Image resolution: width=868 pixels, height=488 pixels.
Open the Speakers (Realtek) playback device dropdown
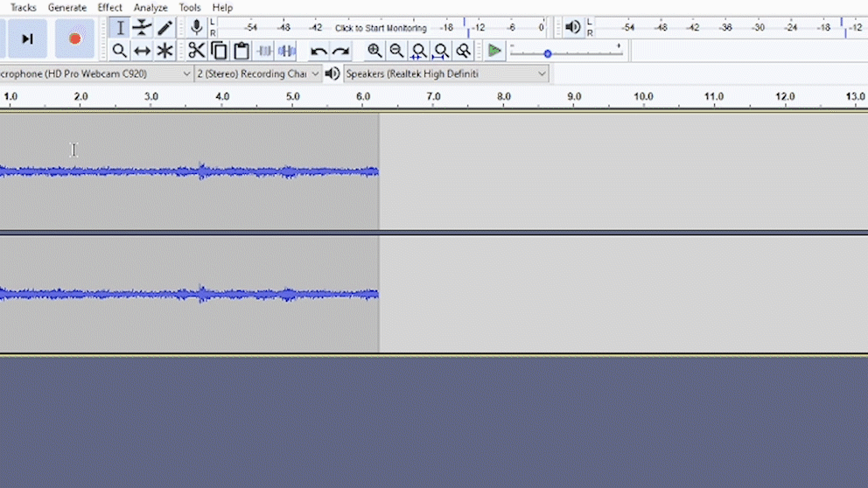click(x=445, y=73)
